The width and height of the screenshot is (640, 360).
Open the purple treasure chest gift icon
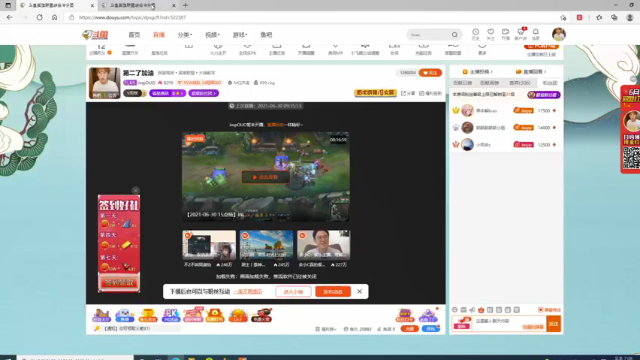coord(404,316)
